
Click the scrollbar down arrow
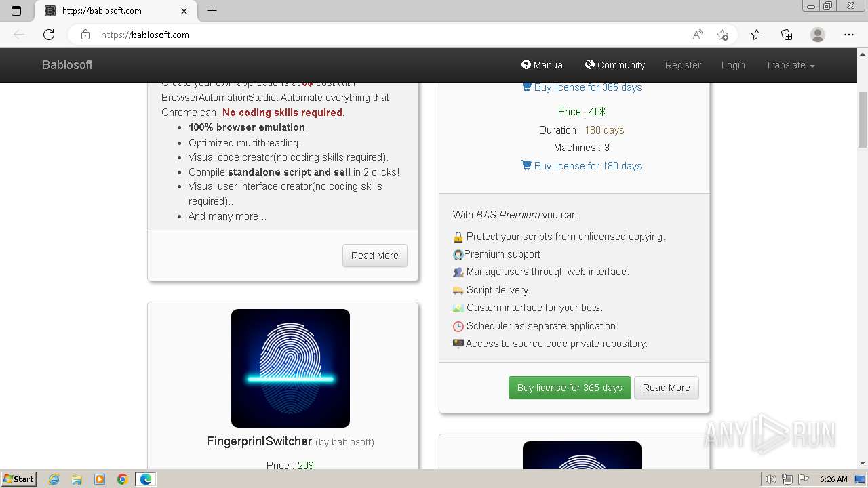[x=863, y=464]
